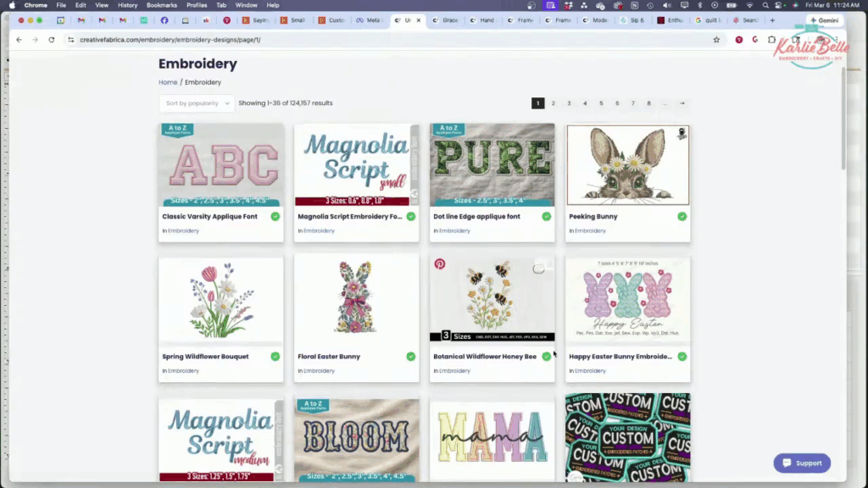Go to results page 5
Viewport: 868px width, 488px height.
tap(601, 103)
